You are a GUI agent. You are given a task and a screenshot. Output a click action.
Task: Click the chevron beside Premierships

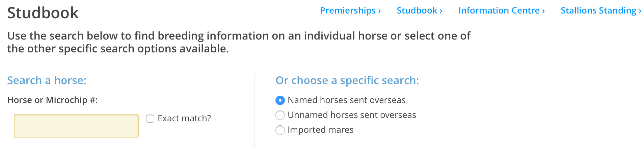point(379,11)
